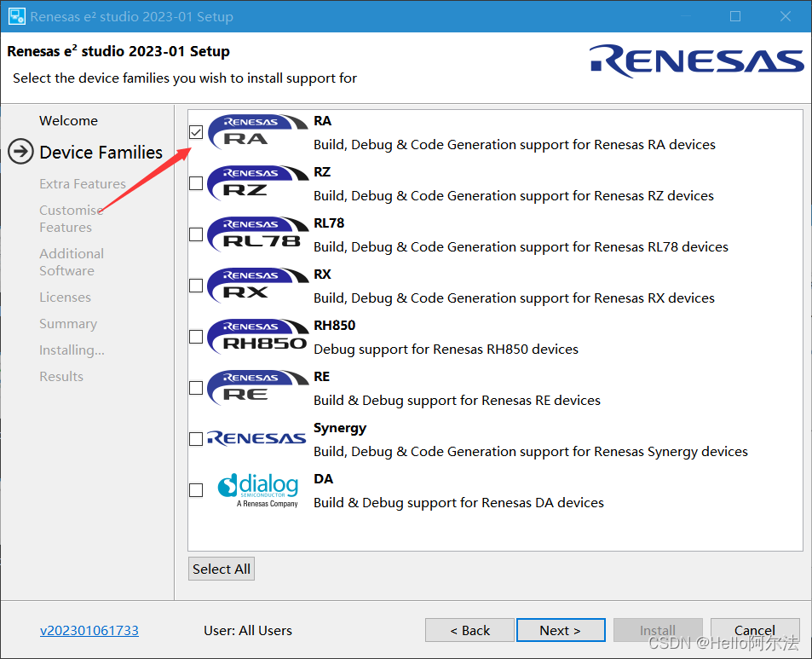Click the Renesas RA family logo
Viewport: 812px width, 659px height.
tap(256, 132)
